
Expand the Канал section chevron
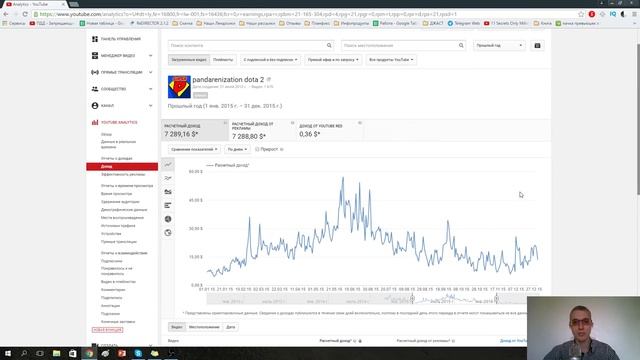click(x=151, y=106)
